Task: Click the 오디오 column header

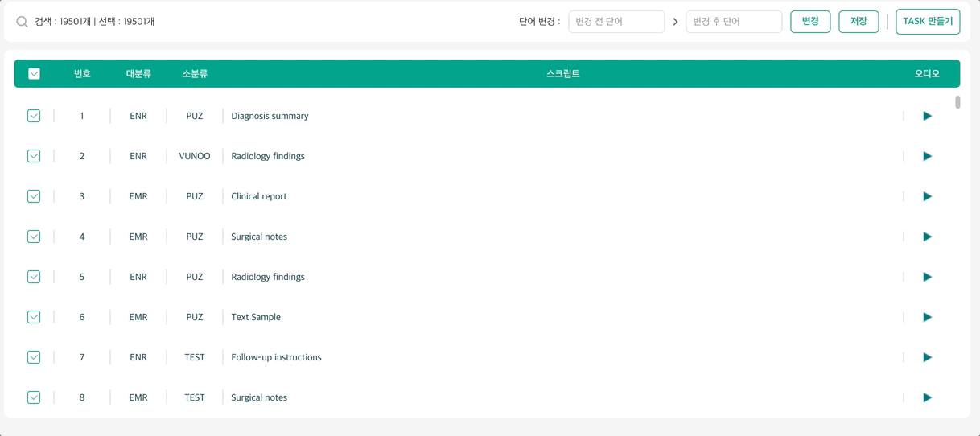Action: [x=927, y=73]
